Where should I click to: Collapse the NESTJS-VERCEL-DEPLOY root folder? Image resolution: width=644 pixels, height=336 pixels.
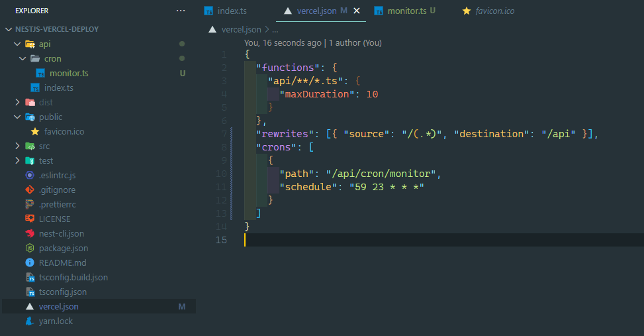point(9,29)
